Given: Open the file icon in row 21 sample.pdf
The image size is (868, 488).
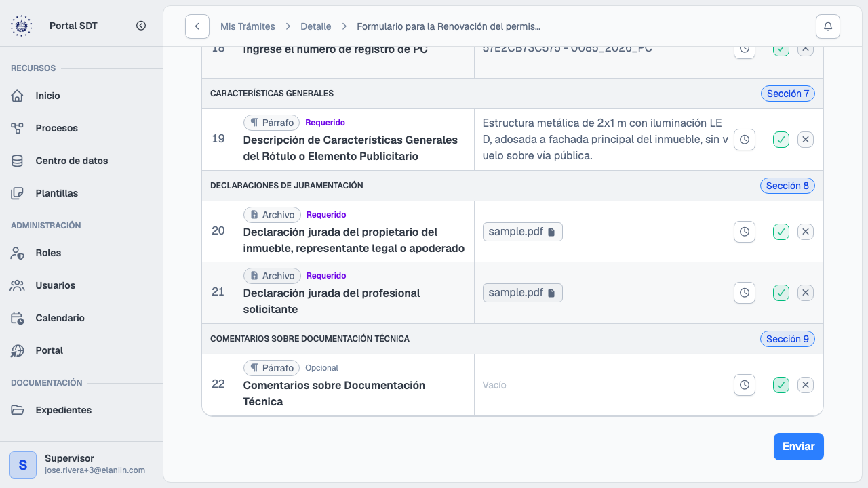Looking at the screenshot, I should tap(551, 293).
